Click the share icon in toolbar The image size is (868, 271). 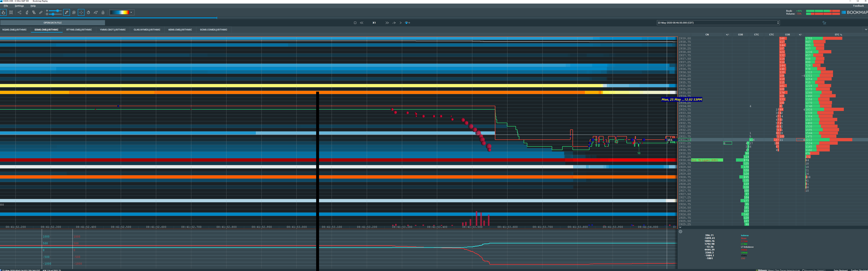(19, 13)
